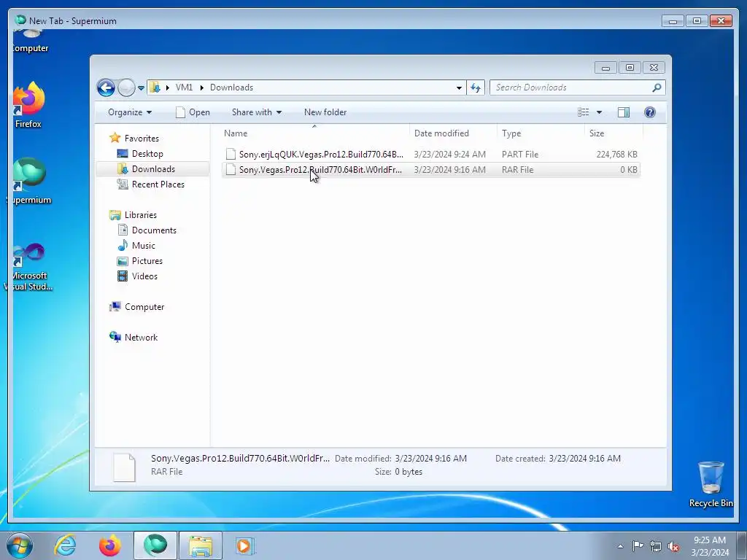
Task: Open the Documents library
Action: pyautogui.click(x=154, y=230)
